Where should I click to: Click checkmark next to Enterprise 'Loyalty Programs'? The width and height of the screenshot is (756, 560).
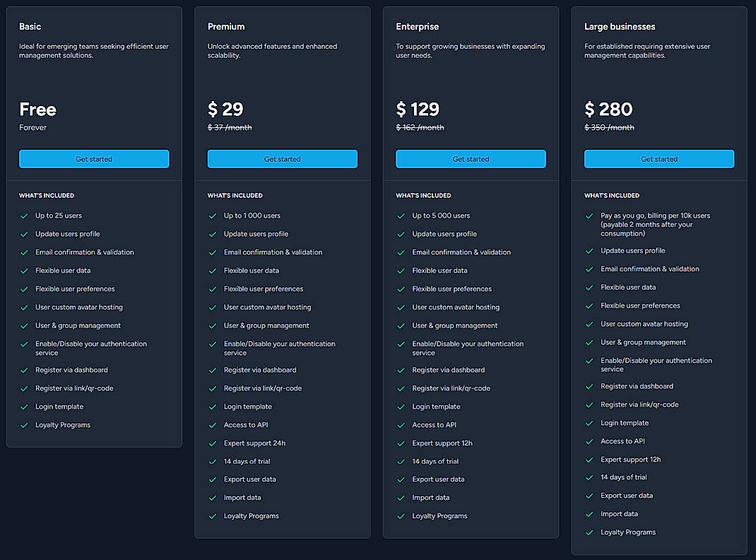click(x=401, y=517)
